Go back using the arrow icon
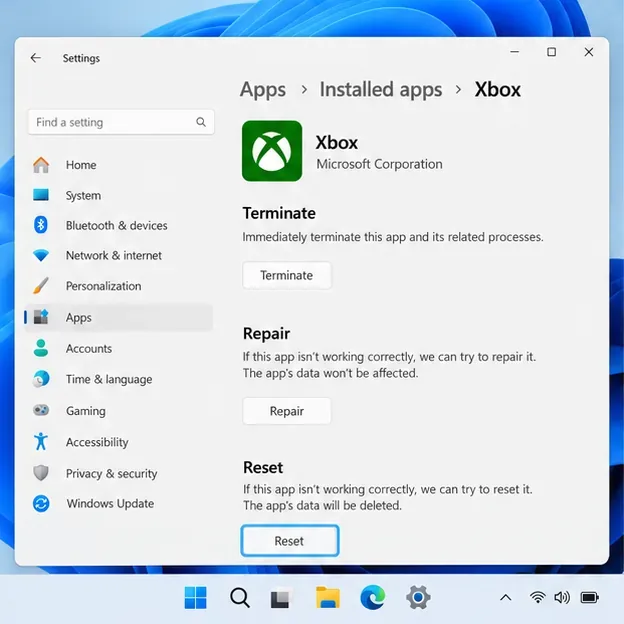The height and width of the screenshot is (624, 624). [36, 58]
